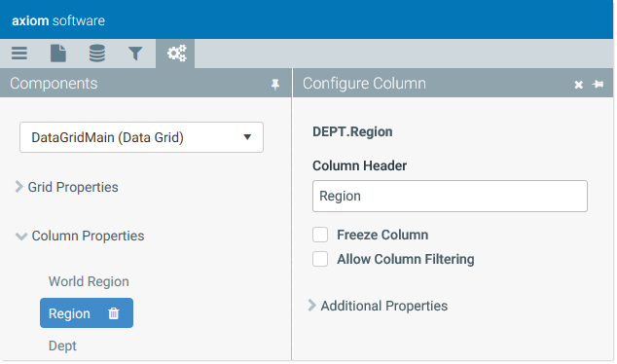The width and height of the screenshot is (617, 364).
Task: Select the Dept column item
Action: tap(62, 346)
